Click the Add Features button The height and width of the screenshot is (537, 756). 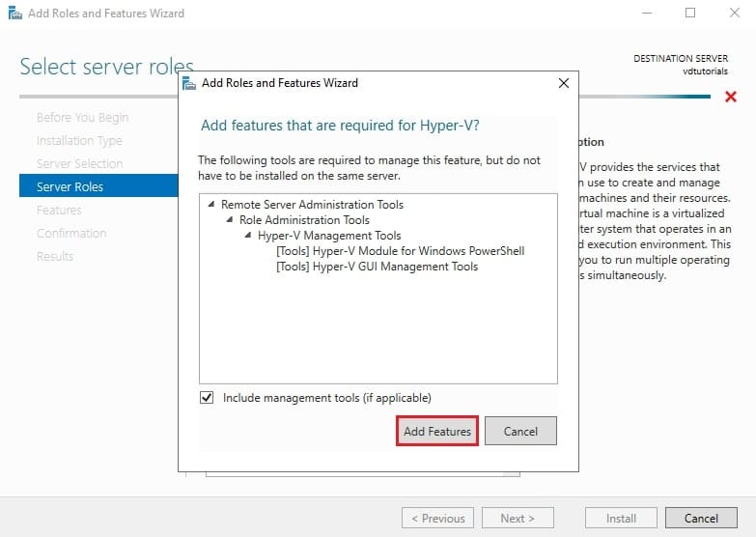click(x=436, y=431)
